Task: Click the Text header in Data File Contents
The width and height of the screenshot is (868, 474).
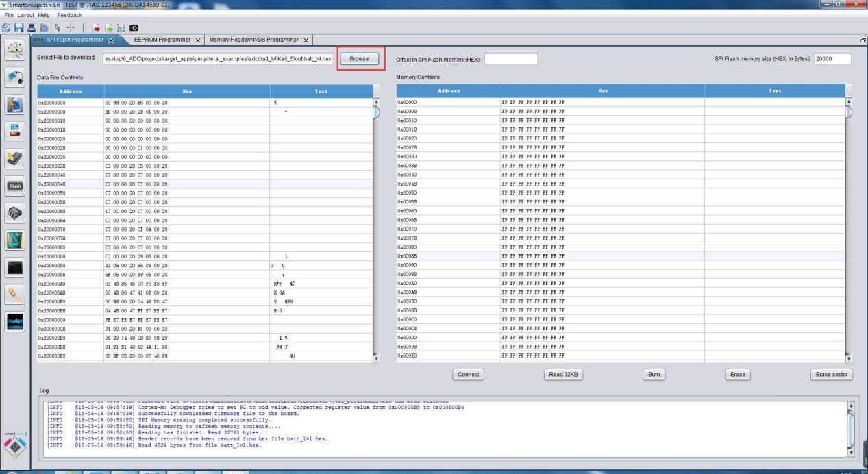Action: 321,91
